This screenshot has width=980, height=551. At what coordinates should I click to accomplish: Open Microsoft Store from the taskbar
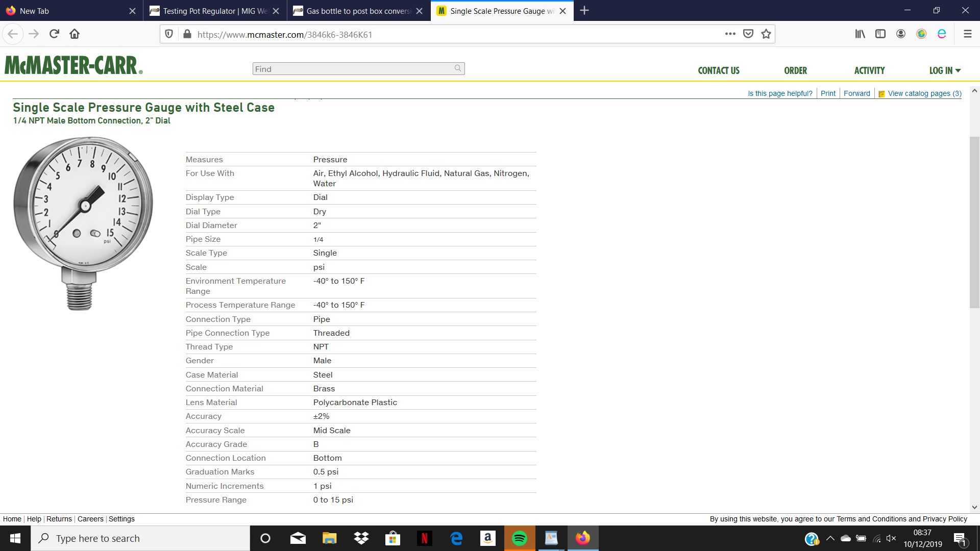[393, 538]
